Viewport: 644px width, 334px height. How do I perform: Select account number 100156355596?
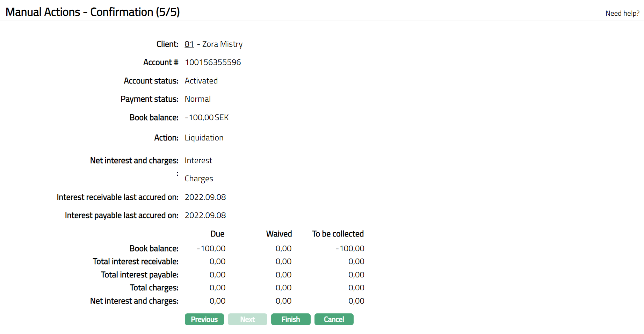pos(213,63)
